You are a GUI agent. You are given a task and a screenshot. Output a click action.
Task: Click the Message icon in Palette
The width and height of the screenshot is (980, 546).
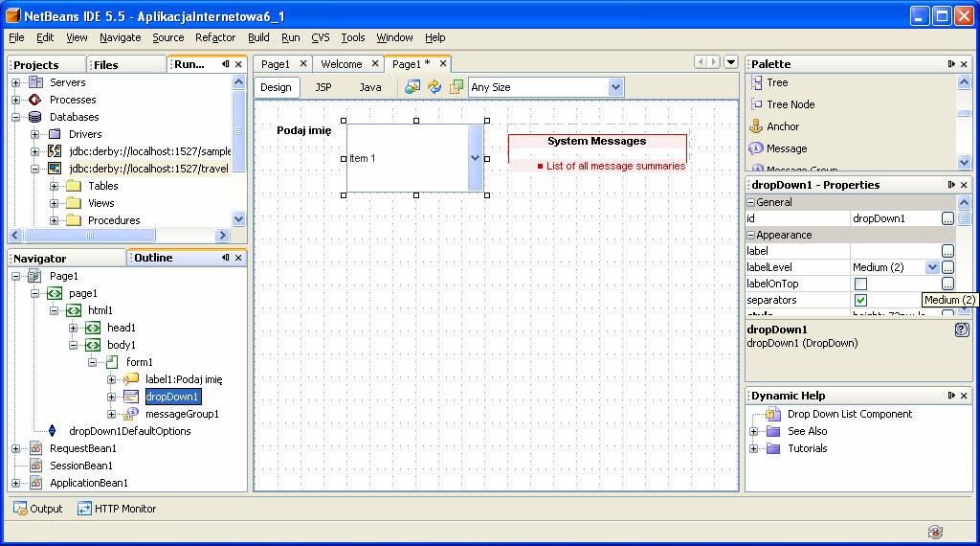tap(756, 148)
